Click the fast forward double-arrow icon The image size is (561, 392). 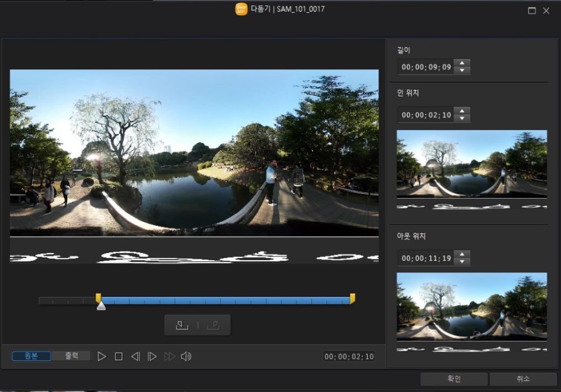[169, 356]
